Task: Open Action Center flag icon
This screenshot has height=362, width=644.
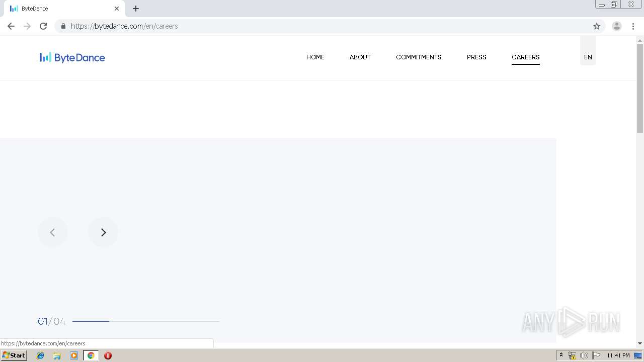Action: pyautogui.click(x=596, y=355)
